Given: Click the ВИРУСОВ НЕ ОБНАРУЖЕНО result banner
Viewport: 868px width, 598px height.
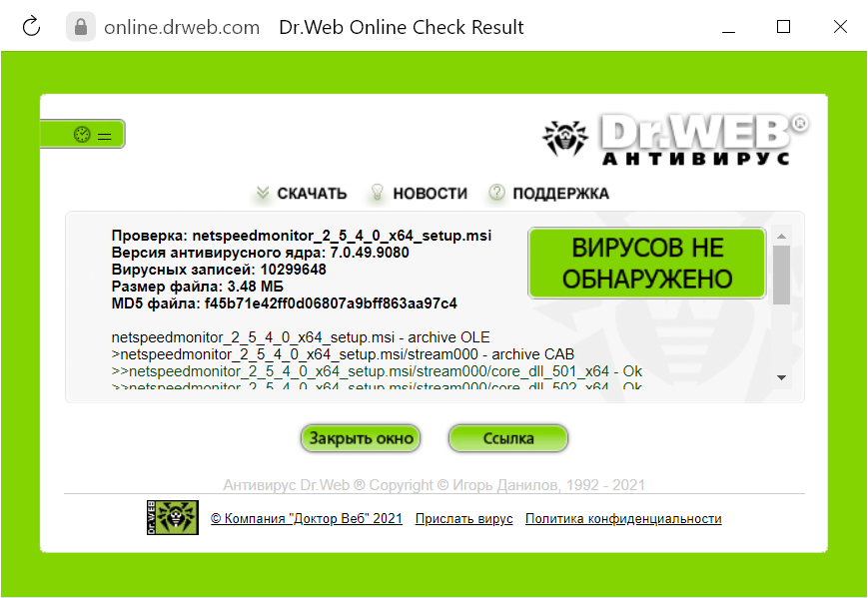Looking at the screenshot, I should pos(647,263).
